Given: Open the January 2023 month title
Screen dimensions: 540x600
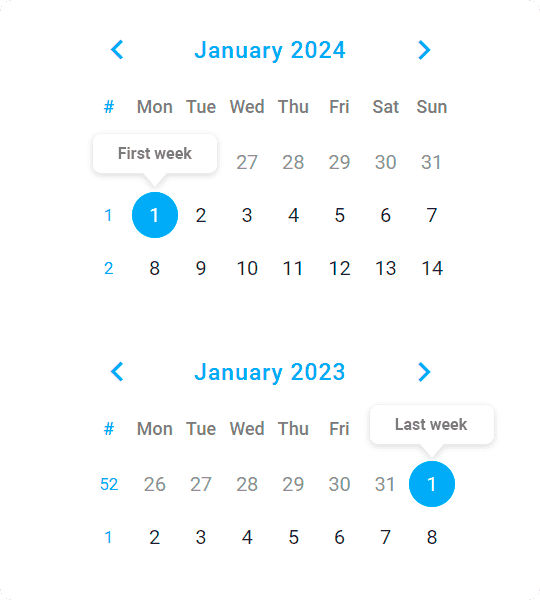Looking at the screenshot, I should point(270,372).
